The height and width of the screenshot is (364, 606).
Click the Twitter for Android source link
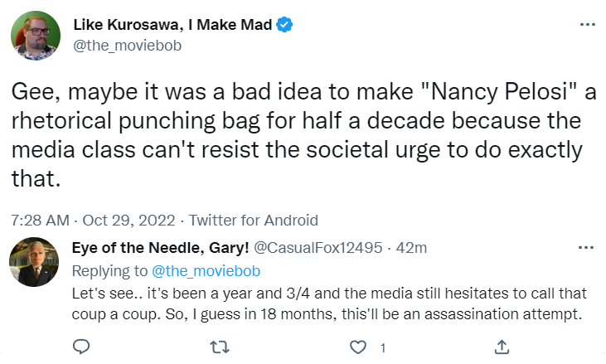(x=254, y=220)
